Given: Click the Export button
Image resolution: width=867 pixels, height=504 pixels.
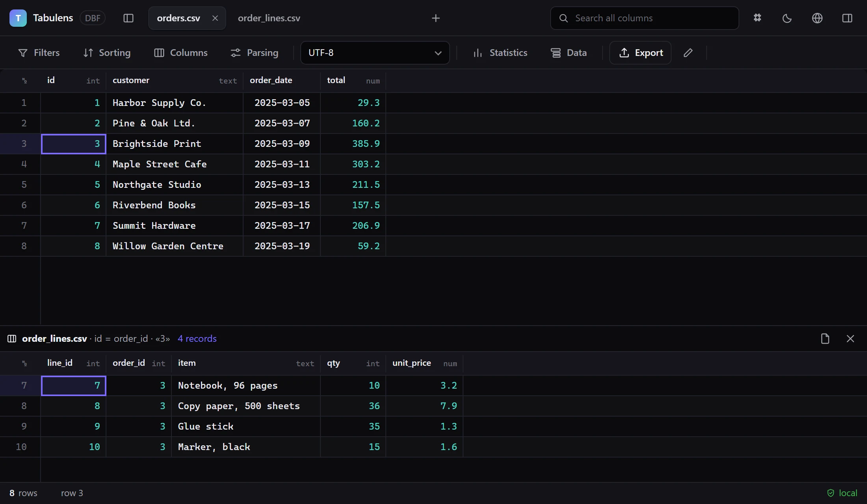Looking at the screenshot, I should [x=640, y=53].
